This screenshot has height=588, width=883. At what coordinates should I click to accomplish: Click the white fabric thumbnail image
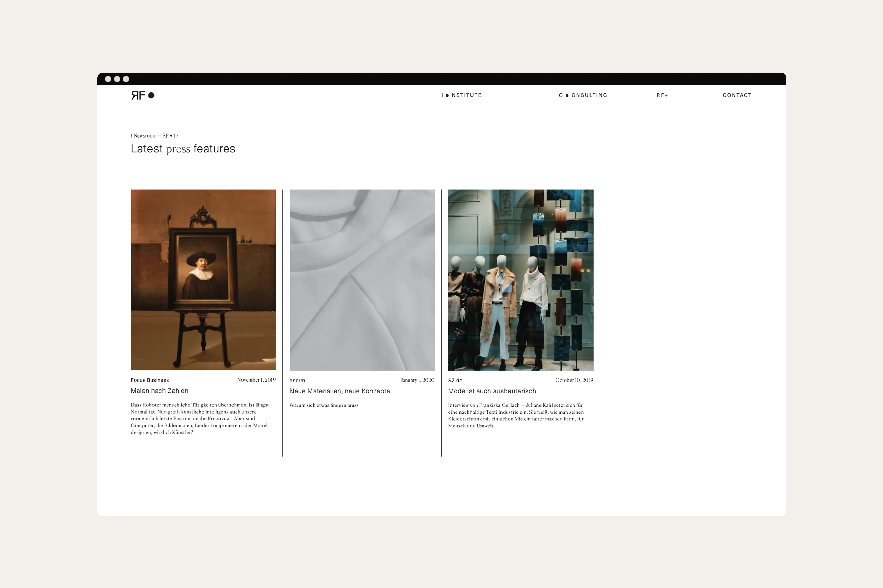[362, 280]
